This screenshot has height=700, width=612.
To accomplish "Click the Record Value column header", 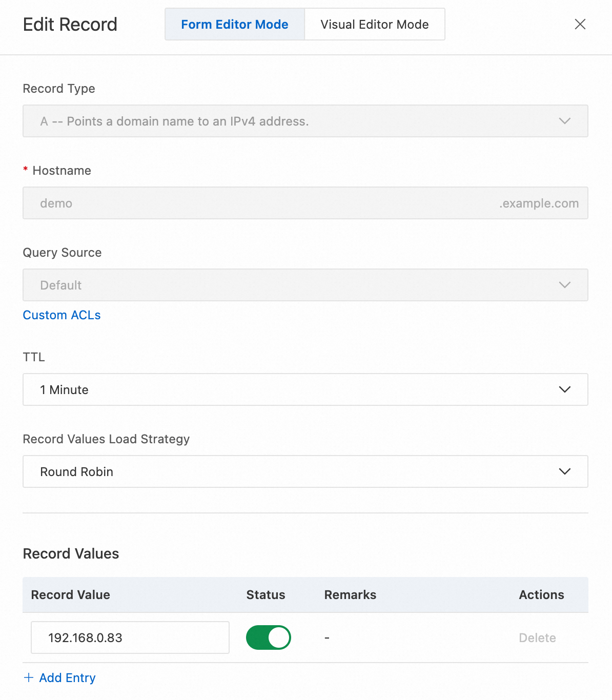I will 71,595.
